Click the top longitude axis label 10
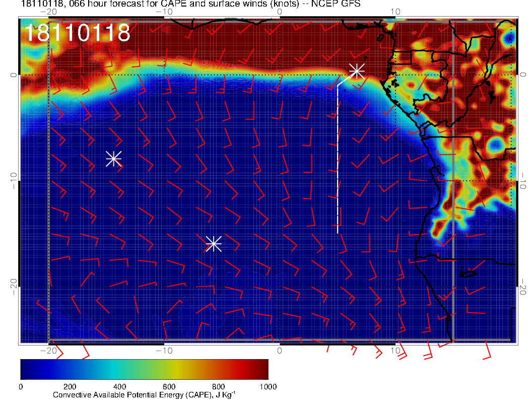 pos(395,12)
